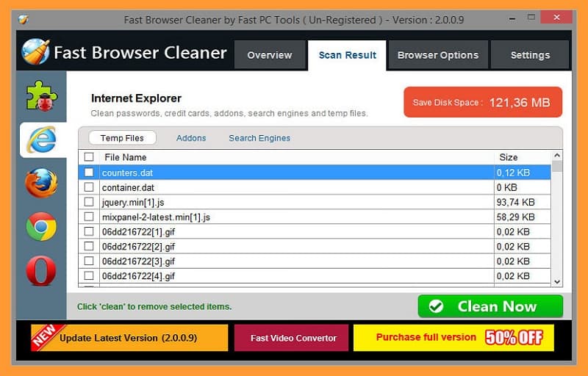
Task: Toggle the select-all checkbox in File Name header
Action: point(89,157)
